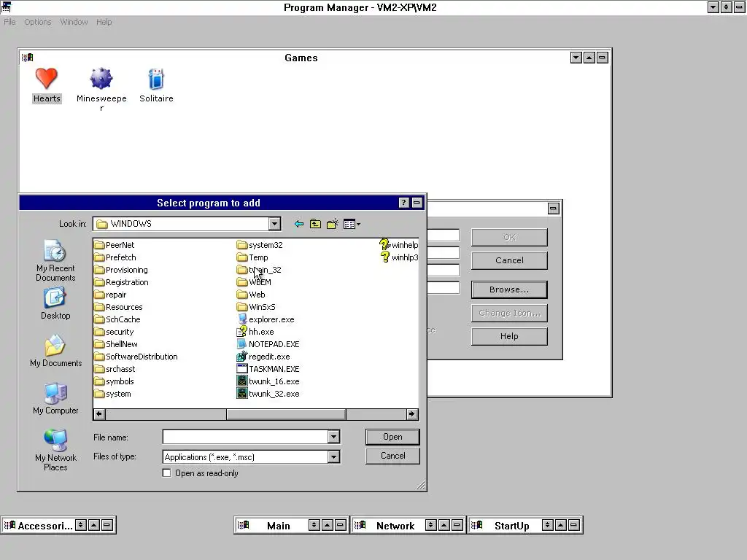Toggle the Open as read-only checkbox
This screenshot has height=560, width=747.
(166, 472)
